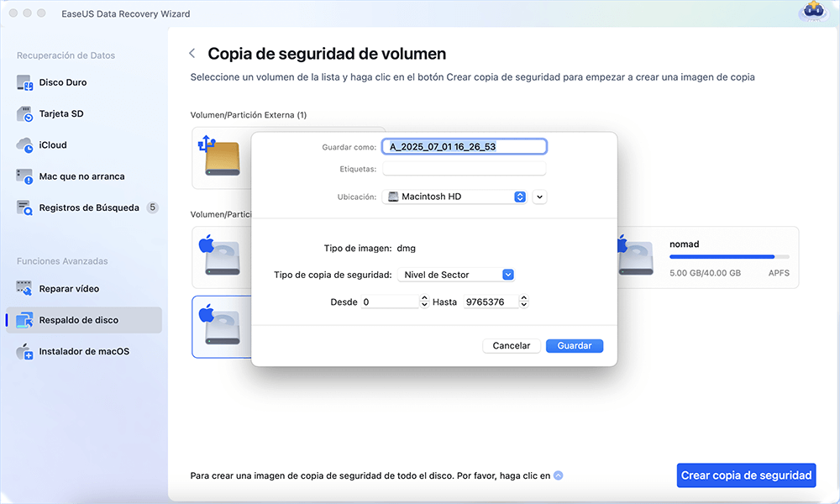Select the external USB volume drive icon
The image size is (840, 504).
tap(219, 156)
